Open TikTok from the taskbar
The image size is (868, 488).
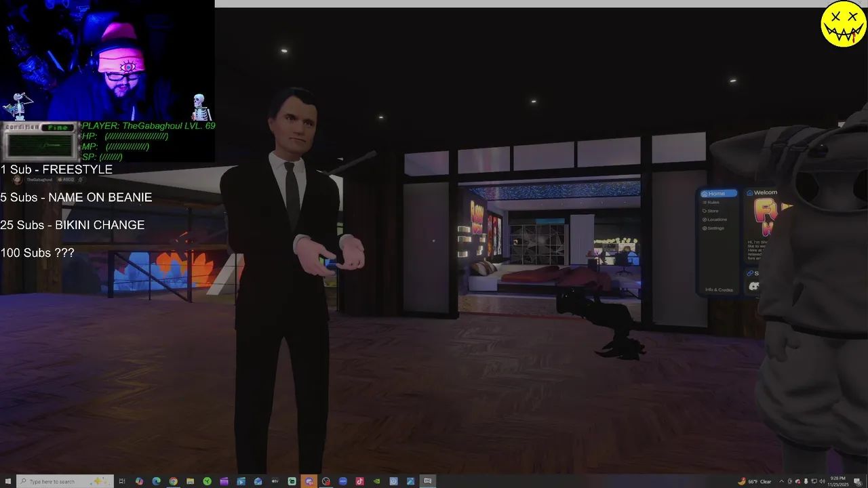click(x=359, y=481)
